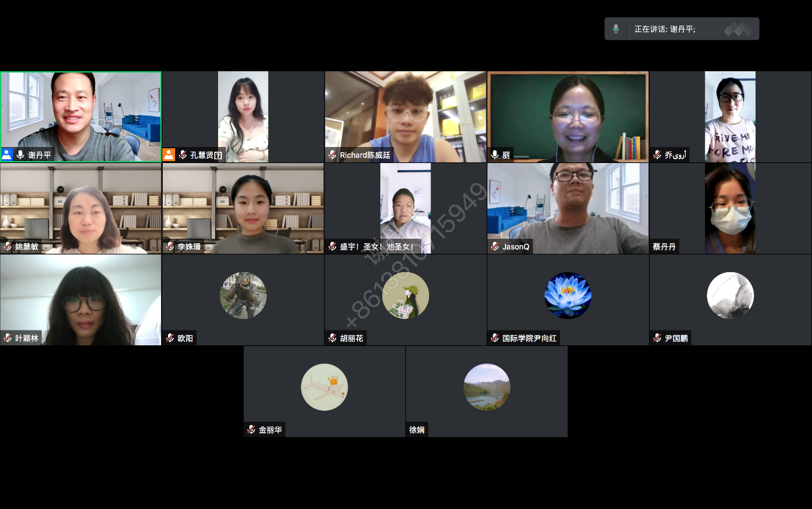Click the muted mic icon for JasonQ
Screen dimensions: 812x509
pyautogui.click(x=495, y=246)
